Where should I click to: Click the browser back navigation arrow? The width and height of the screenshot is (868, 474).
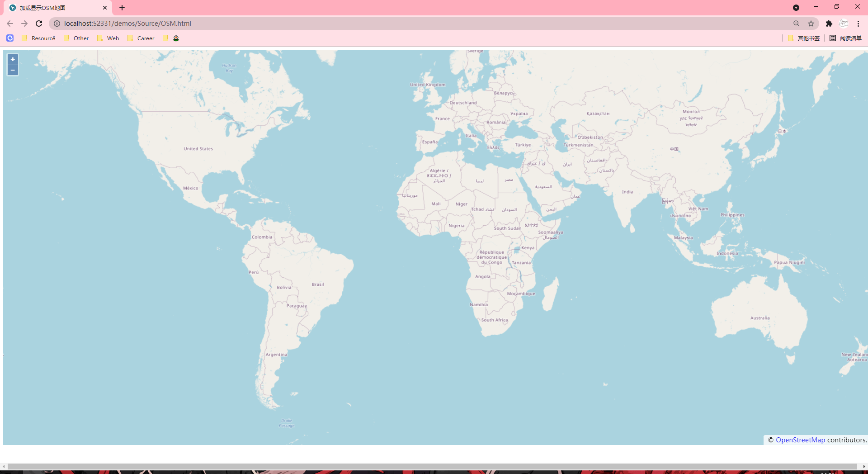click(9, 23)
